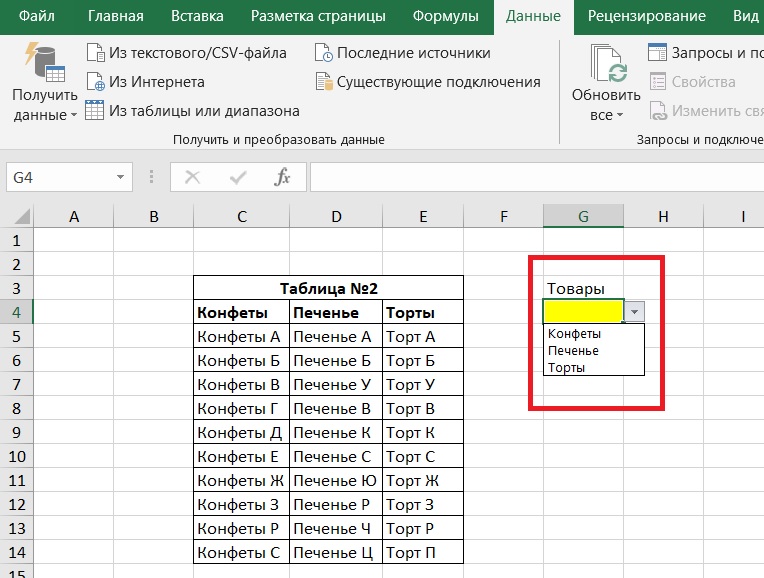Click the Из текстового/CSV-файла icon
Image resolution: width=764 pixels, height=578 pixels.
[96, 53]
